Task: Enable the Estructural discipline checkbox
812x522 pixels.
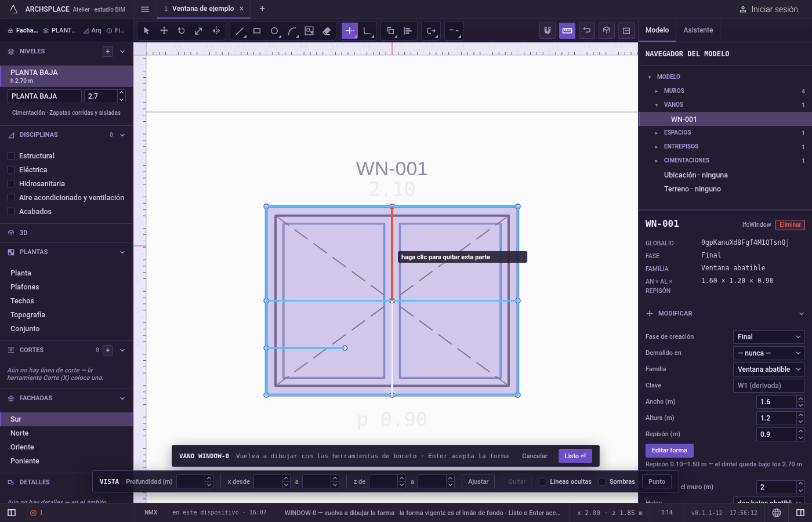Action: [x=10, y=156]
